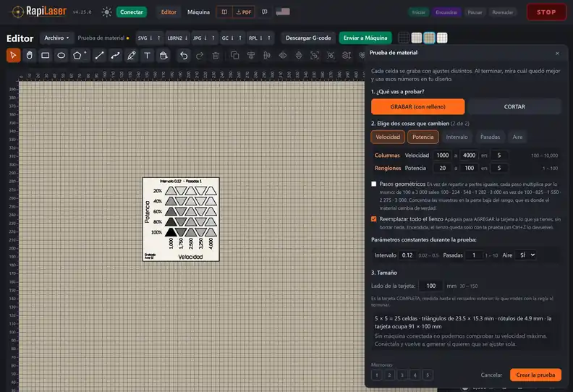
Task: Activate the freehand pencil tool
Action: coord(131,56)
